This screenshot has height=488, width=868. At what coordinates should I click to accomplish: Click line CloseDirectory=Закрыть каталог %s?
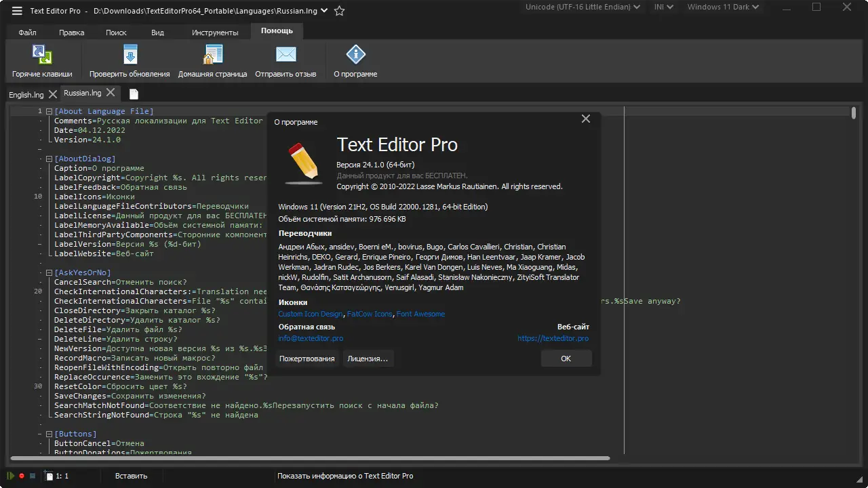[x=135, y=310]
